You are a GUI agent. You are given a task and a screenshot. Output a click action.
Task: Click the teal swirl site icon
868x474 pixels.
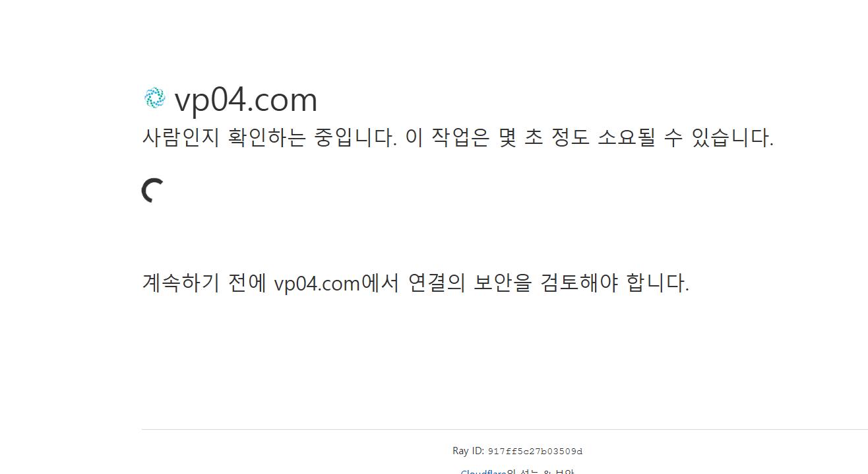(x=154, y=98)
